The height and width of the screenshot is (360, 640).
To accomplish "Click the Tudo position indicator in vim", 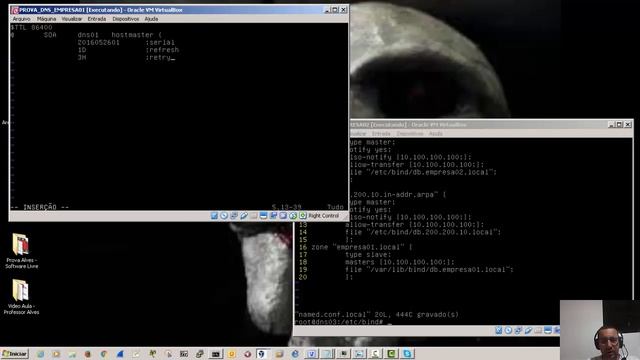I will (x=336, y=207).
